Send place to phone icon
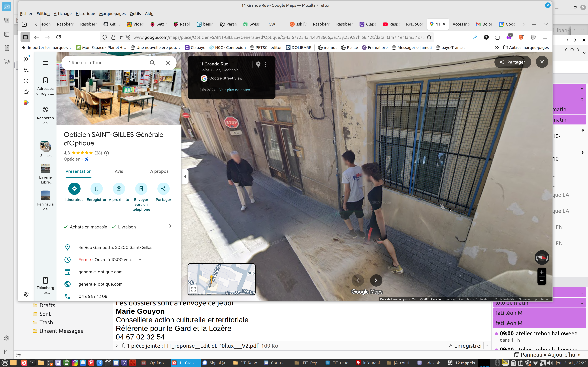This screenshot has height=367, width=588. click(141, 189)
